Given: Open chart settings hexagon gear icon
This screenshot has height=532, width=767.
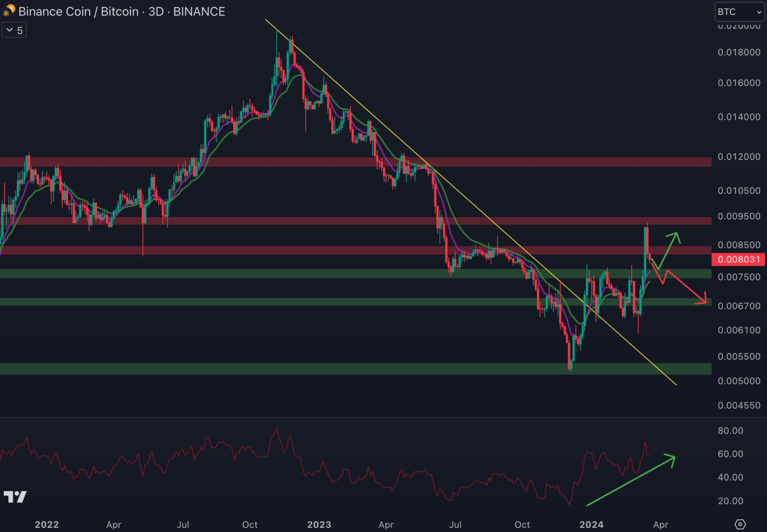Looking at the screenshot, I should (x=740, y=524).
